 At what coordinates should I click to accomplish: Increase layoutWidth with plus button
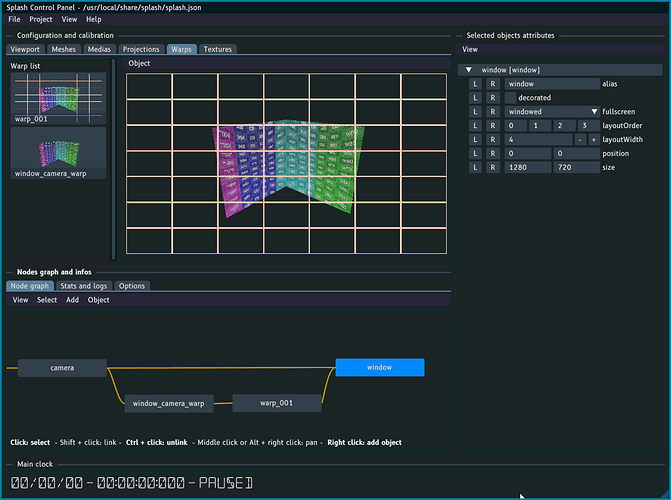pyautogui.click(x=594, y=140)
